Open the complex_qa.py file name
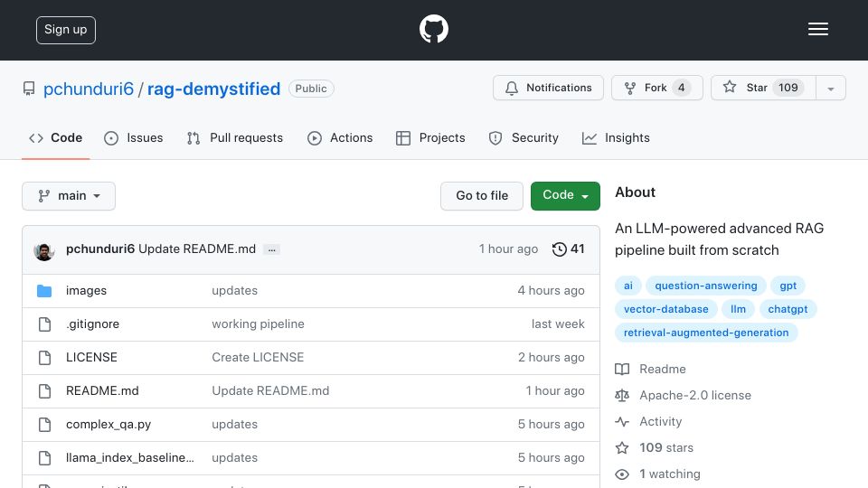 pos(108,425)
